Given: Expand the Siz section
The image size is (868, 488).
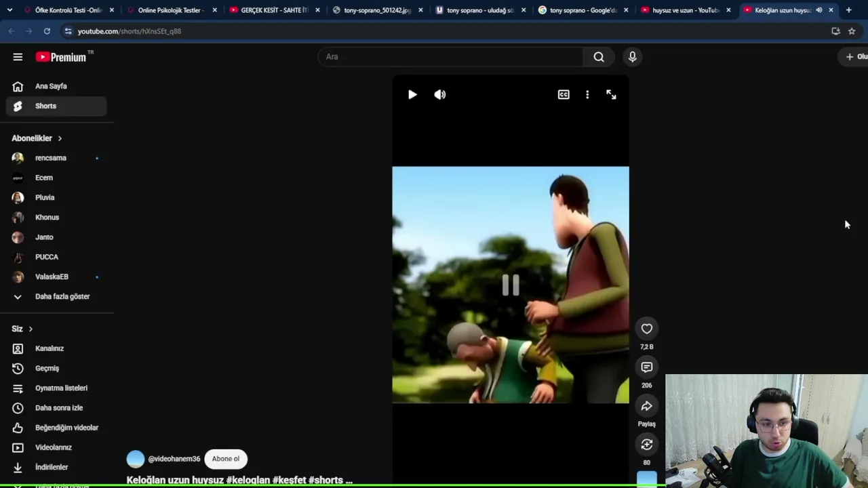Looking at the screenshot, I should coord(22,329).
